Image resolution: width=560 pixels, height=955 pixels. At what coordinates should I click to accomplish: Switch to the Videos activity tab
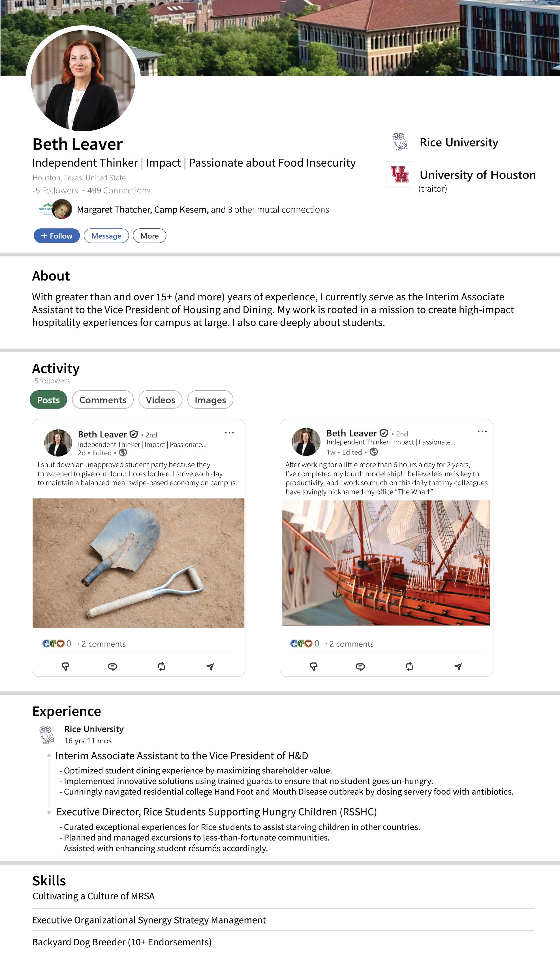(161, 400)
